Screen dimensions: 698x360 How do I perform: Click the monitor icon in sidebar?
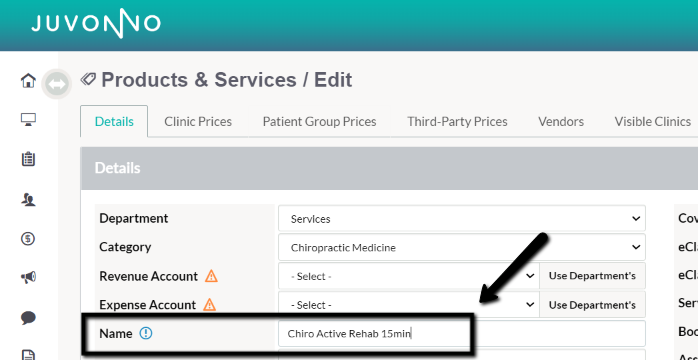pyautogui.click(x=28, y=119)
